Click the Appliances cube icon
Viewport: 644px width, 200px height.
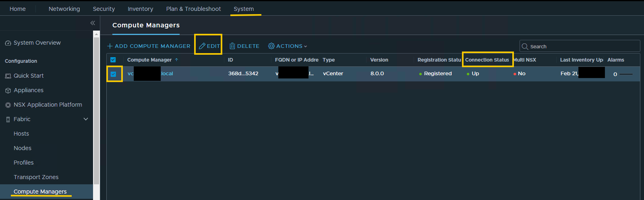click(8, 91)
